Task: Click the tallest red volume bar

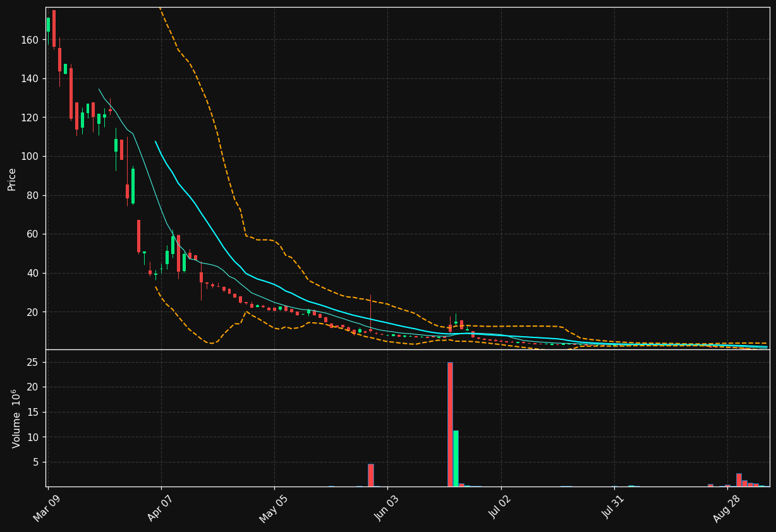Action: click(450, 424)
